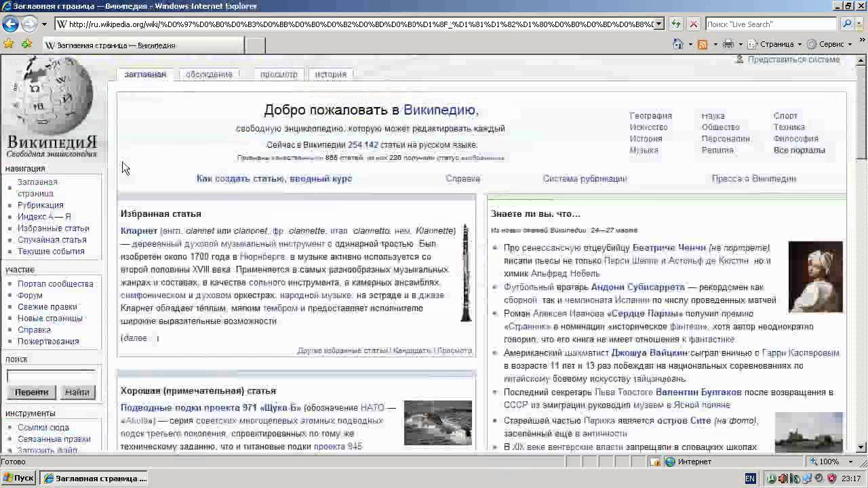Switch to the просмотр tab
The height and width of the screenshot is (488, 868).
click(279, 75)
